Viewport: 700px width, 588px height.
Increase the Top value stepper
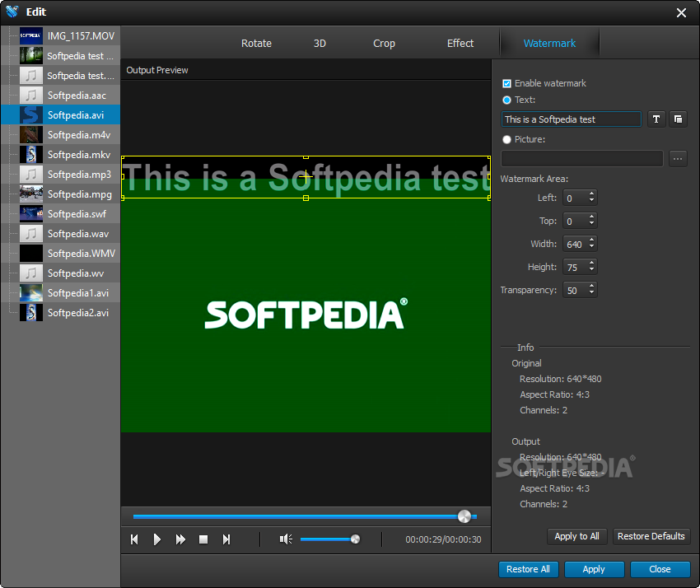pyautogui.click(x=591, y=217)
